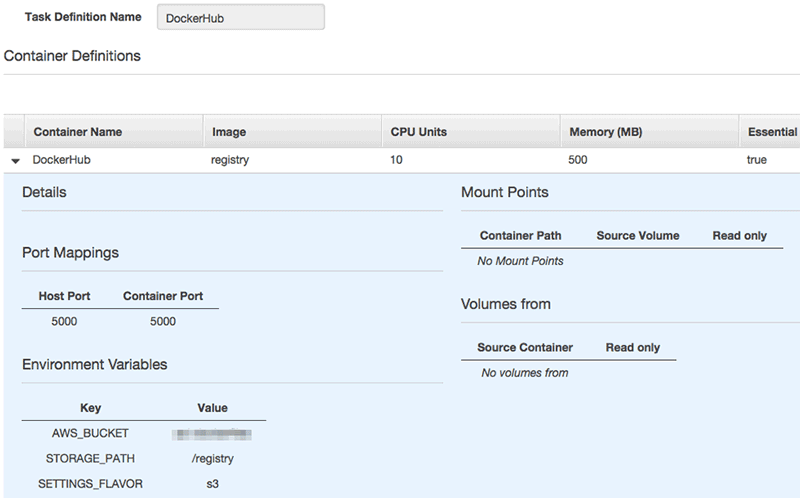800x498 pixels.
Task: Click the Container Definitions heading
Action: click(72, 56)
